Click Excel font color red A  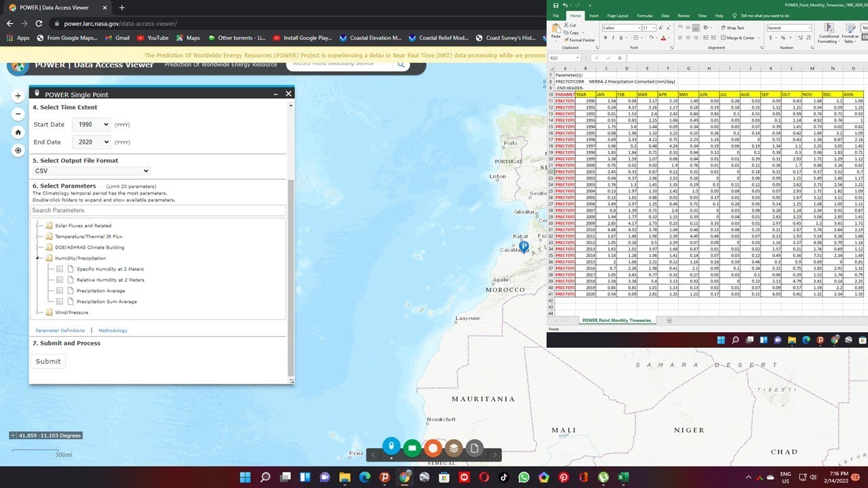pos(663,38)
